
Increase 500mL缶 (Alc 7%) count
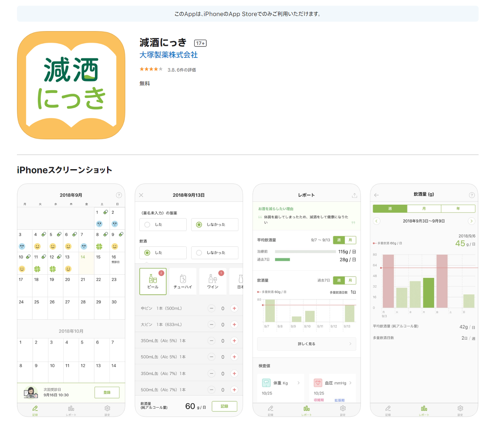tap(234, 390)
